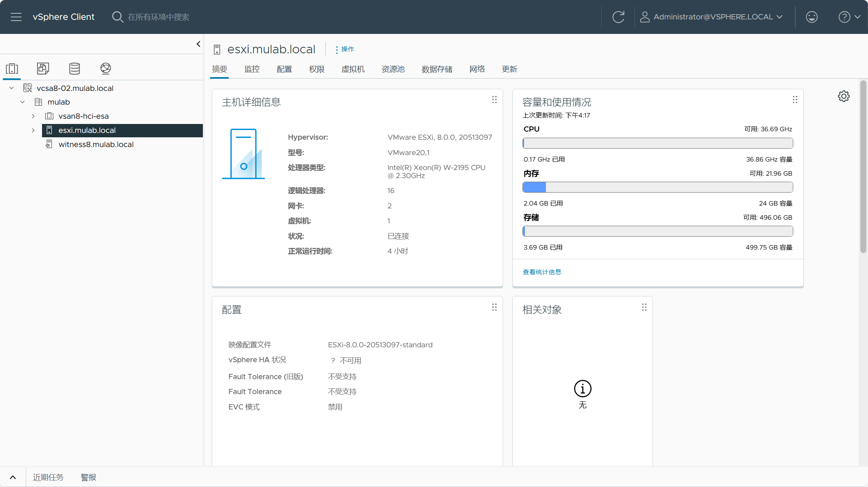Open the help menu dropdown

[x=849, y=17]
